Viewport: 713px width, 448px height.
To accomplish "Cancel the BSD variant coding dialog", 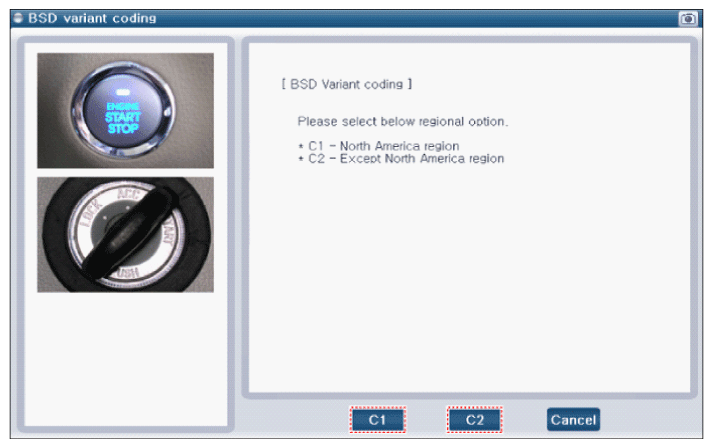I will pos(573,420).
